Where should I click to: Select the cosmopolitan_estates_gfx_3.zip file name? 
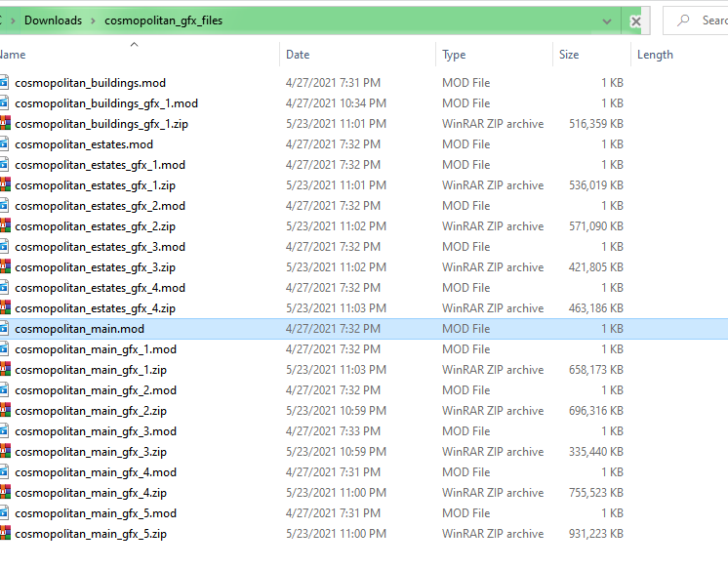click(96, 267)
